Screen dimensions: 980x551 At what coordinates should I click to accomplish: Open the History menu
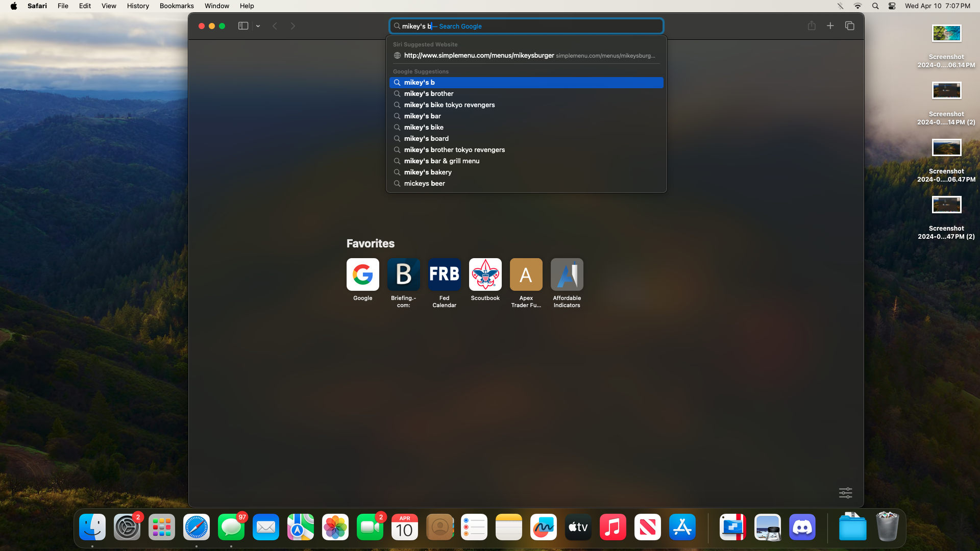pyautogui.click(x=138, y=6)
